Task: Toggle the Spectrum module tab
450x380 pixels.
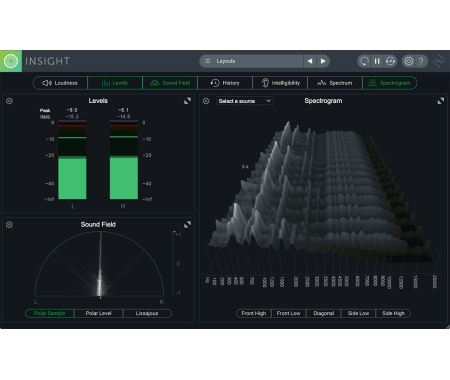Action: [335, 83]
